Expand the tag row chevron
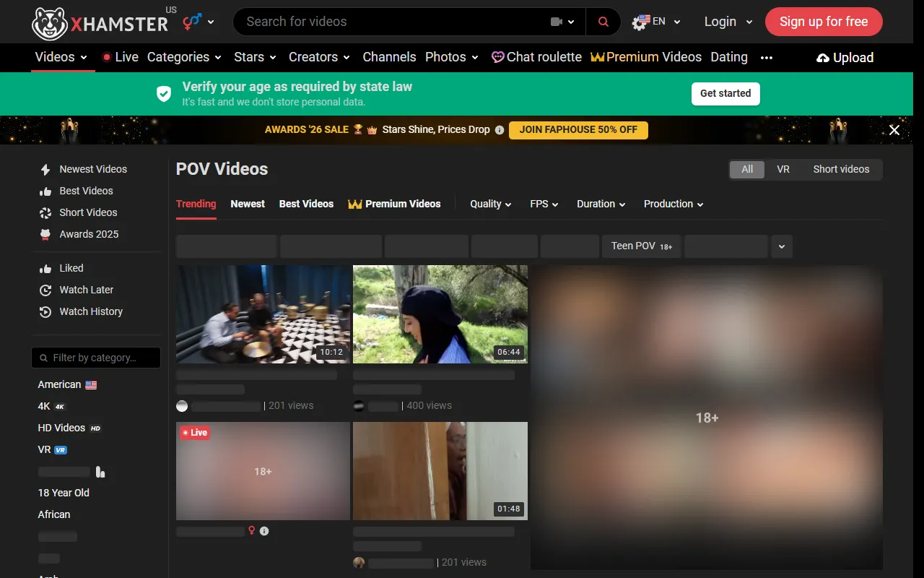Image resolution: width=924 pixels, height=578 pixels. click(x=782, y=246)
